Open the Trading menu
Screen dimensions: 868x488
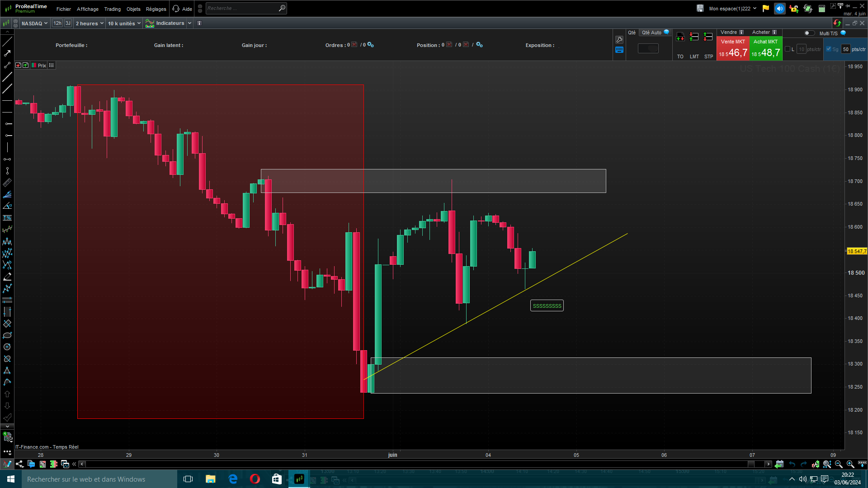pyautogui.click(x=112, y=9)
